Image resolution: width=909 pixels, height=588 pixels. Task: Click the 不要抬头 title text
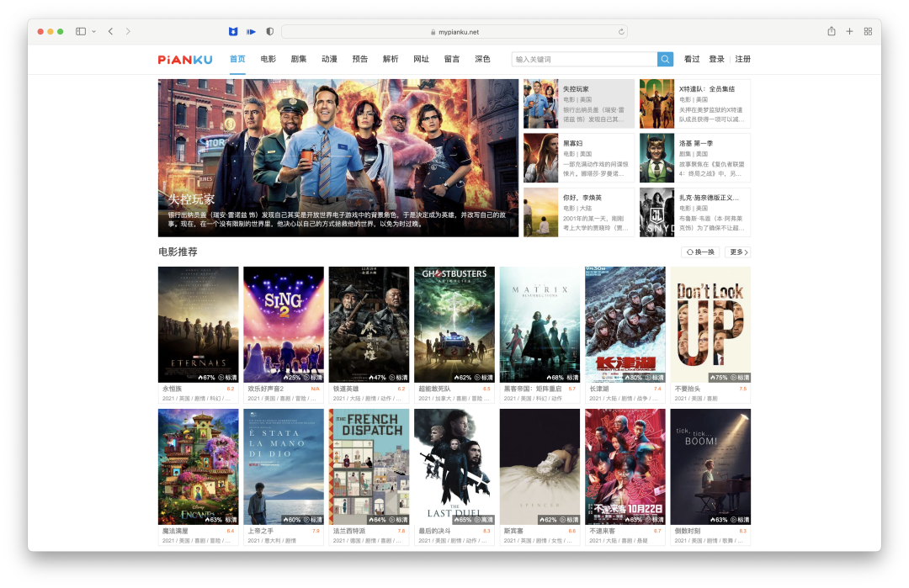pos(688,389)
